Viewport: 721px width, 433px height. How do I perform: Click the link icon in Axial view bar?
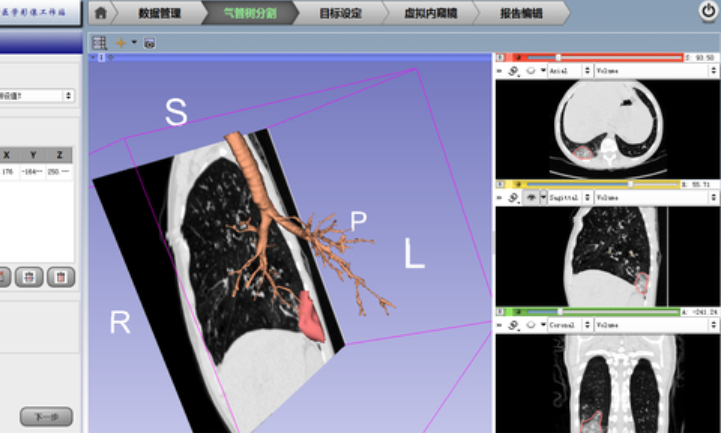tap(513, 72)
